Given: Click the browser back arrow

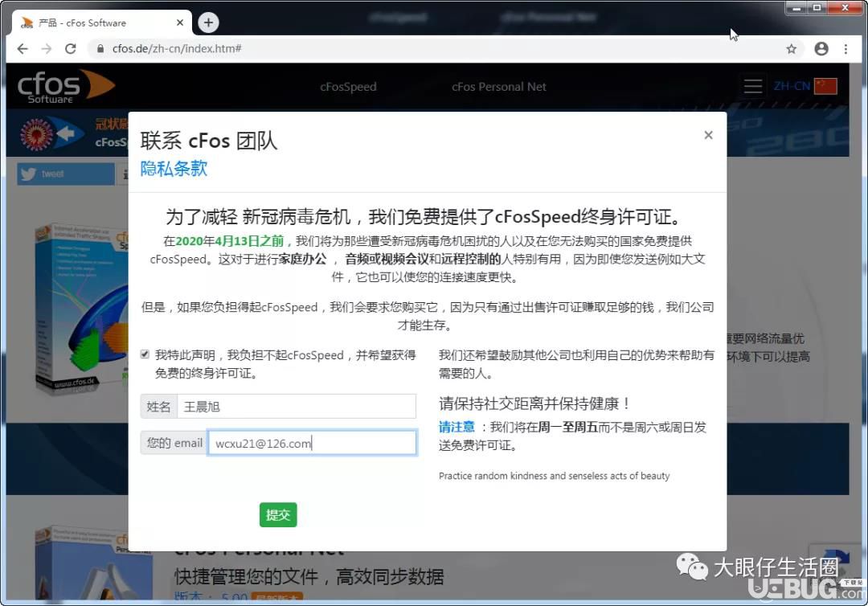Looking at the screenshot, I should pyautogui.click(x=23, y=49).
